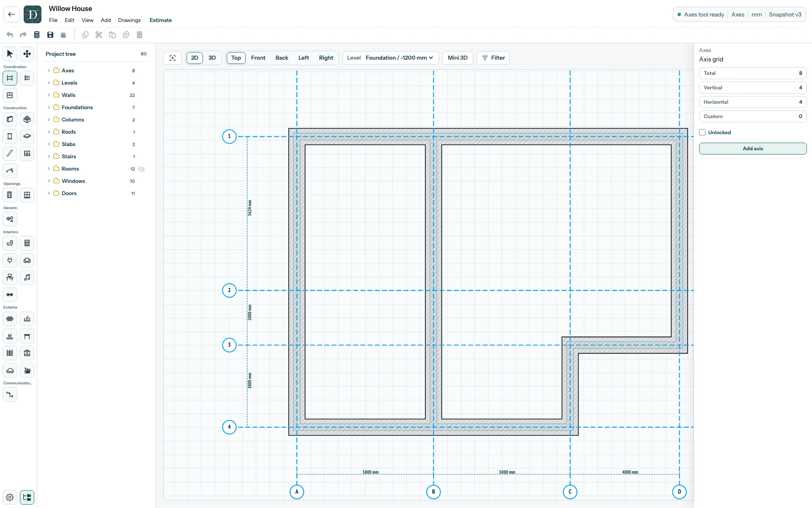
Task: Click the calculator icon in toolbar
Action: [x=37, y=35]
